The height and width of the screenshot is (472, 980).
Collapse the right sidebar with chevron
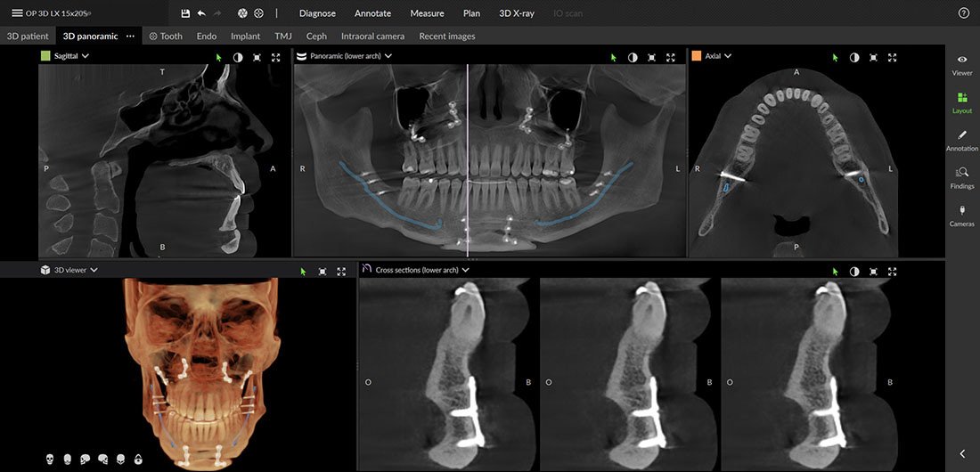962,453
